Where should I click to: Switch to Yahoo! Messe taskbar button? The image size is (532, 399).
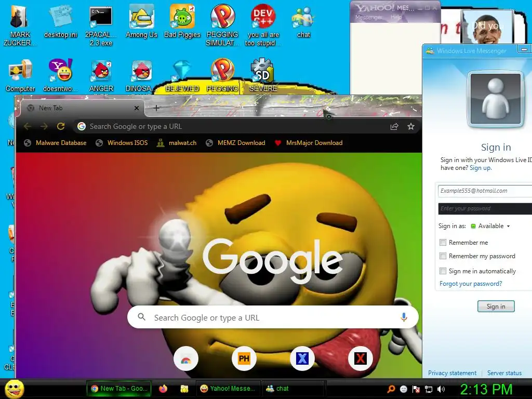[228, 389]
